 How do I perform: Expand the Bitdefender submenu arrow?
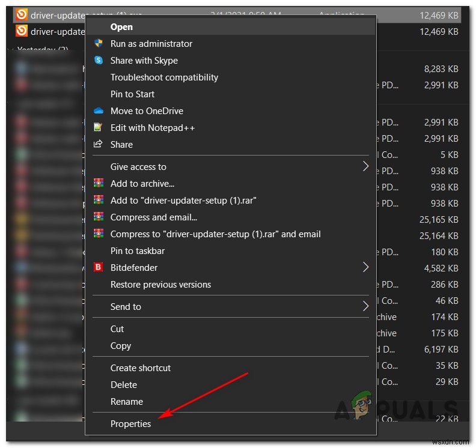[x=366, y=267]
